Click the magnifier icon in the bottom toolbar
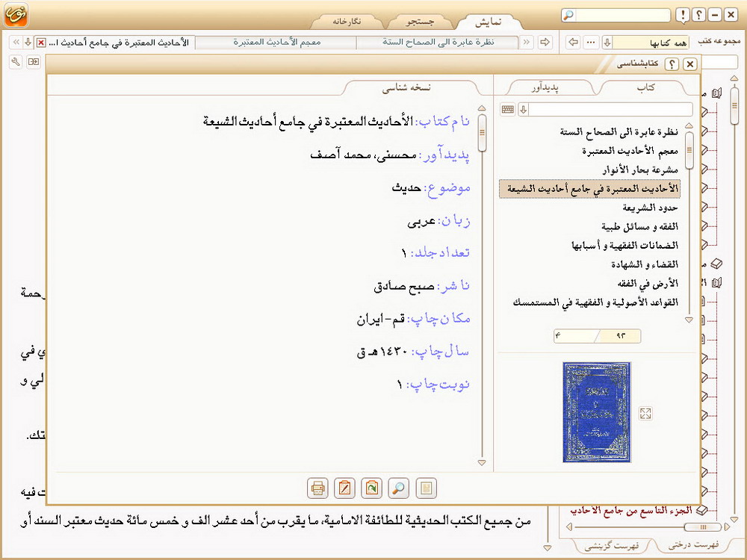The image size is (747, 560). pyautogui.click(x=399, y=488)
